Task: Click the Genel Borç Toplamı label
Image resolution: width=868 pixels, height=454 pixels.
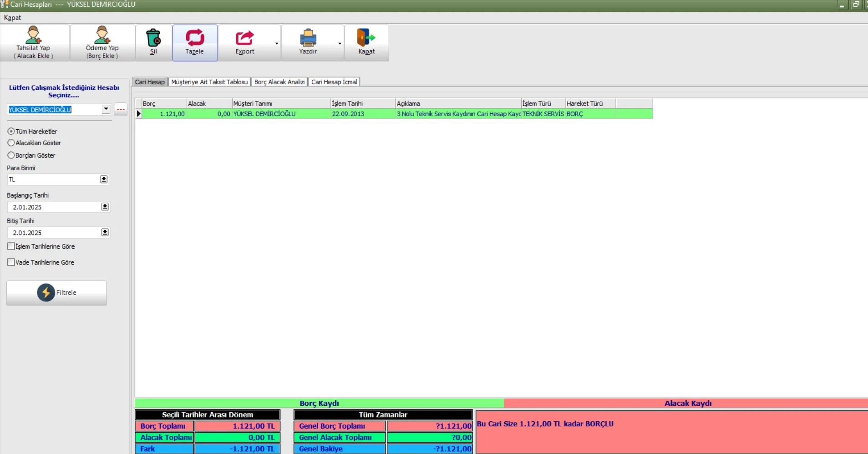Action: coord(340,426)
